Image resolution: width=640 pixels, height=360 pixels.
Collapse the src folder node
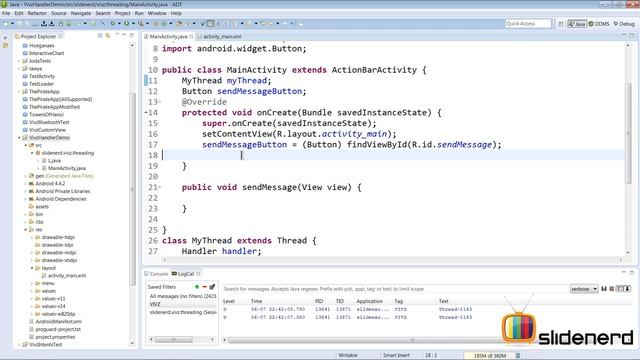tap(26, 145)
